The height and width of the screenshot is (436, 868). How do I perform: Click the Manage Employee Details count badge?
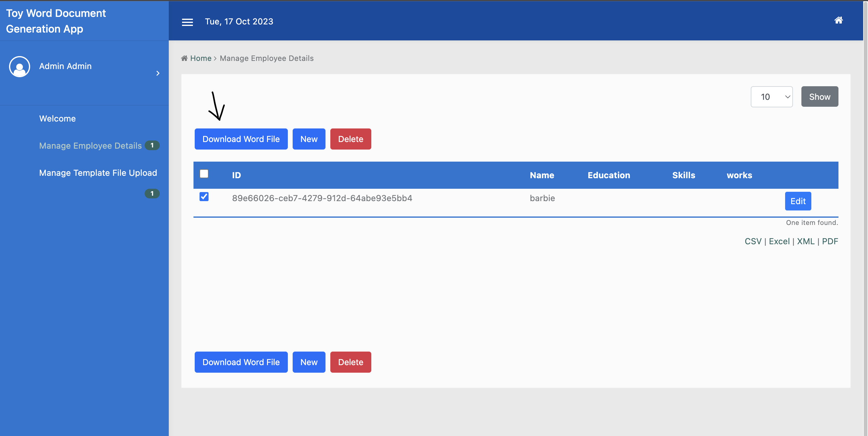click(x=152, y=145)
